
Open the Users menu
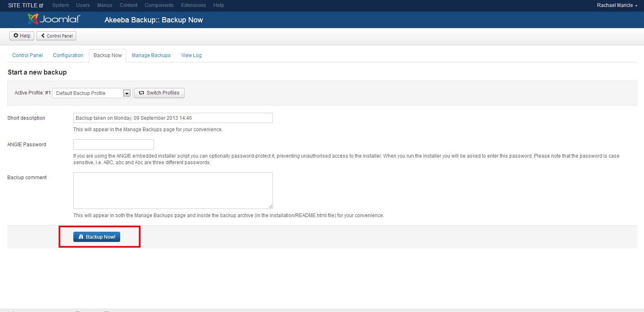[83, 5]
